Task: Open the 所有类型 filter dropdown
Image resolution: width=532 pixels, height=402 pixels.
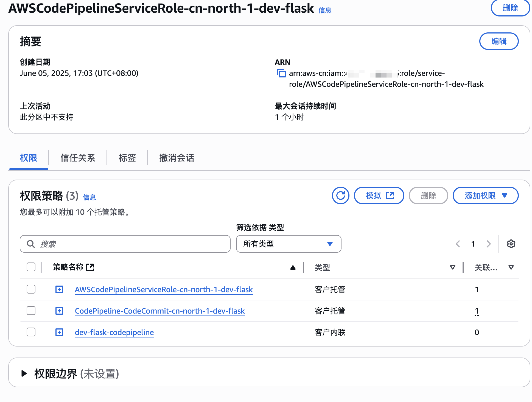Action: coord(289,244)
